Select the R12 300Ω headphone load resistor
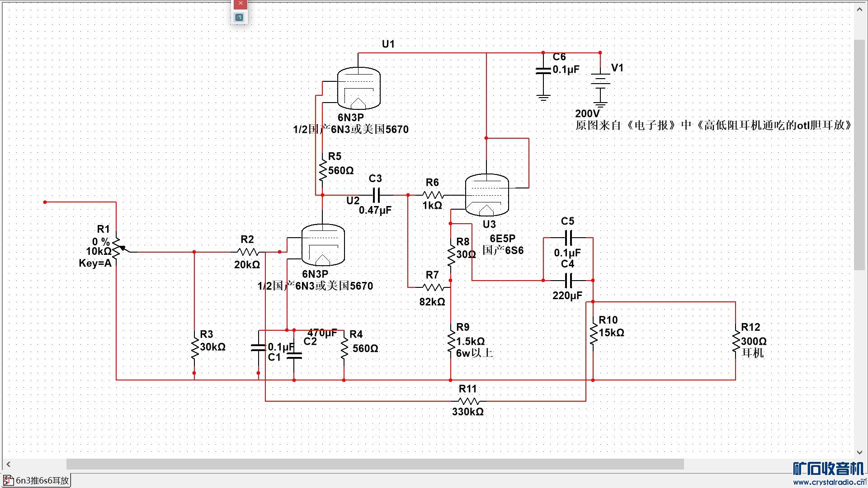868x488 pixels. pos(736,342)
